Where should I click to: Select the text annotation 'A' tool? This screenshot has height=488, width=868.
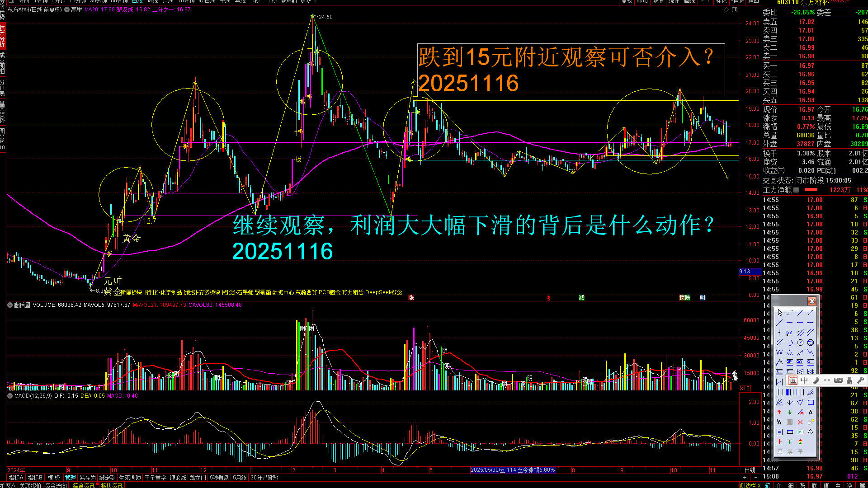(x=811, y=412)
